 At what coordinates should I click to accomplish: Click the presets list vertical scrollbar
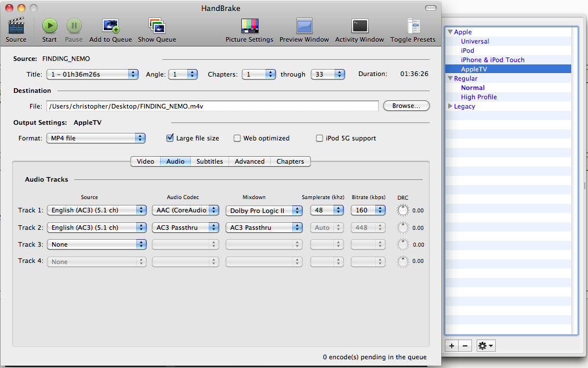coord(575,181)
